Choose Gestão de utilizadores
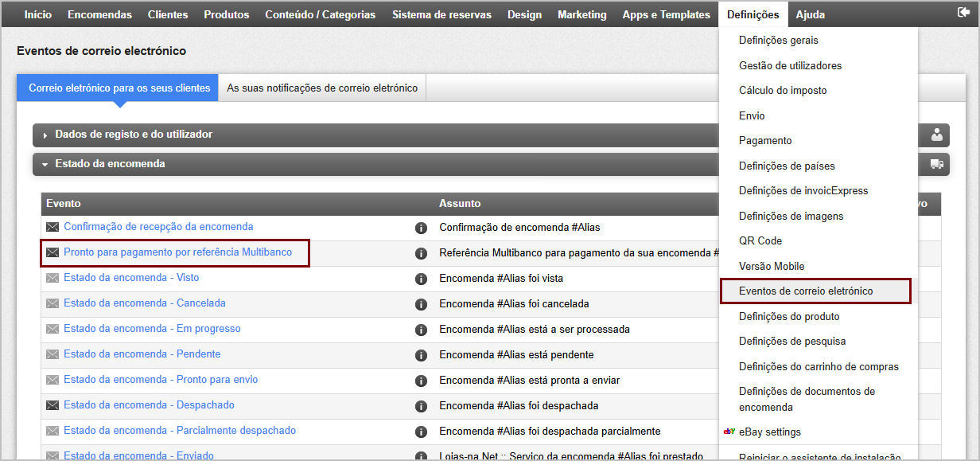The height and width of the screenshot is (461, 980). [790, 66]
